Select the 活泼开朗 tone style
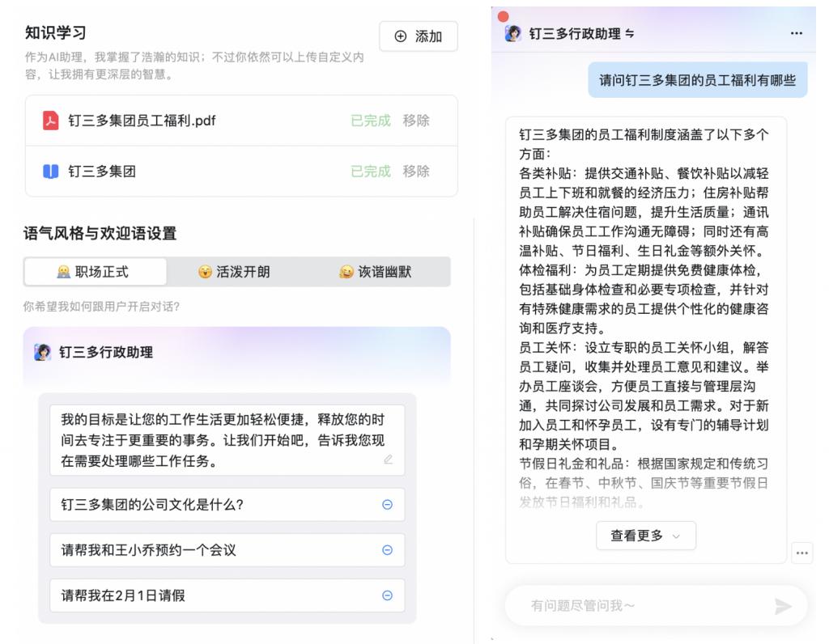 (x=234, y=272)
